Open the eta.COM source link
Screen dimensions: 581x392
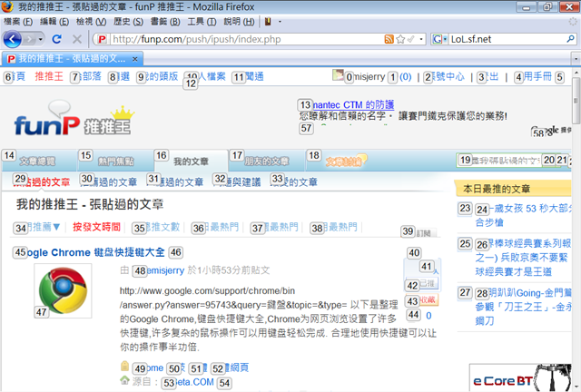tap(189, 382)
